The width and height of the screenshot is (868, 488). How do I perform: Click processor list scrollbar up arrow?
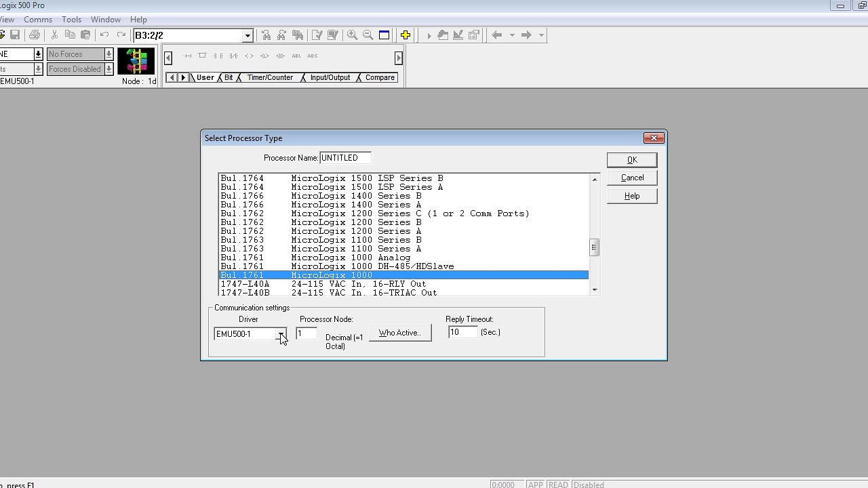point(595,179)
